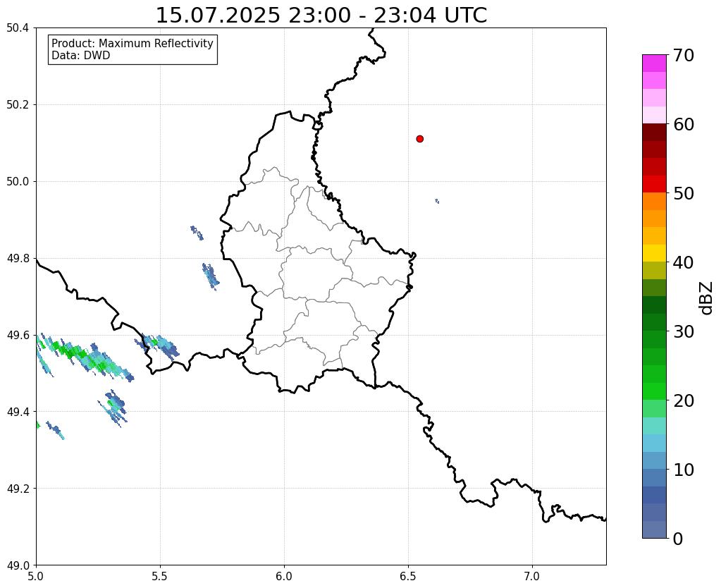Click the 6.5 longitude axis label
This screenshot has width=721, height=588.
[x=408, y=577]
